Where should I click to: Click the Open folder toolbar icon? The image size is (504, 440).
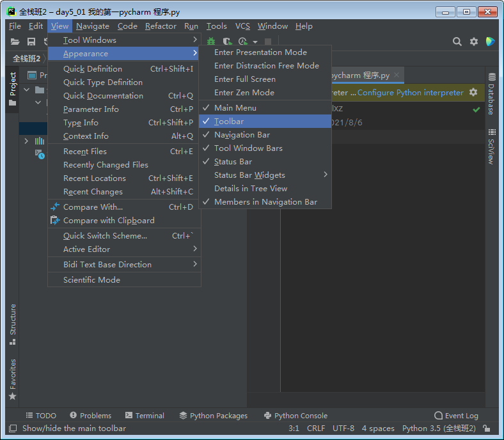click(15, 42)
